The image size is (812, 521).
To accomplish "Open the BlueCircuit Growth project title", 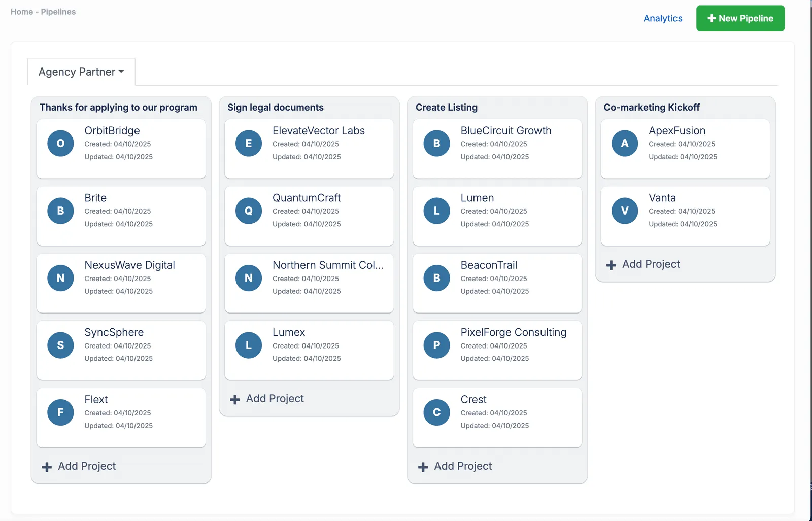I will pyautogui.click(x=506, y=130).
